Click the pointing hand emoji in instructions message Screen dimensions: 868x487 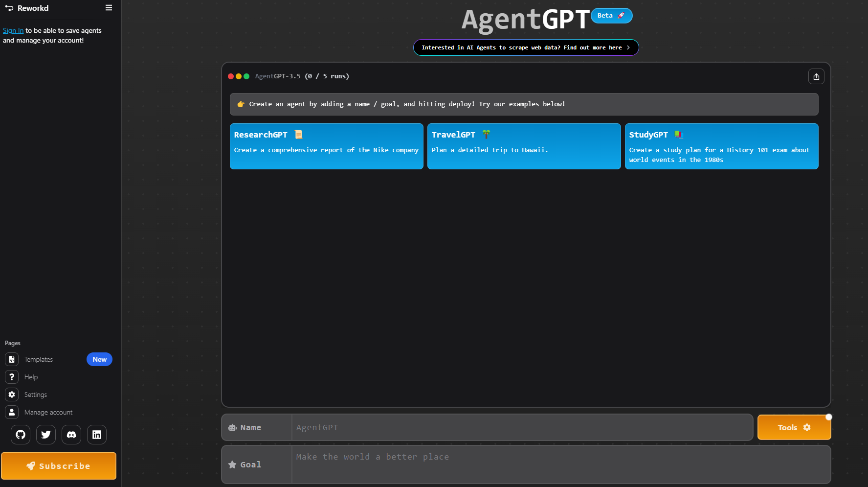pyautogui.click(x=241, y=104)
